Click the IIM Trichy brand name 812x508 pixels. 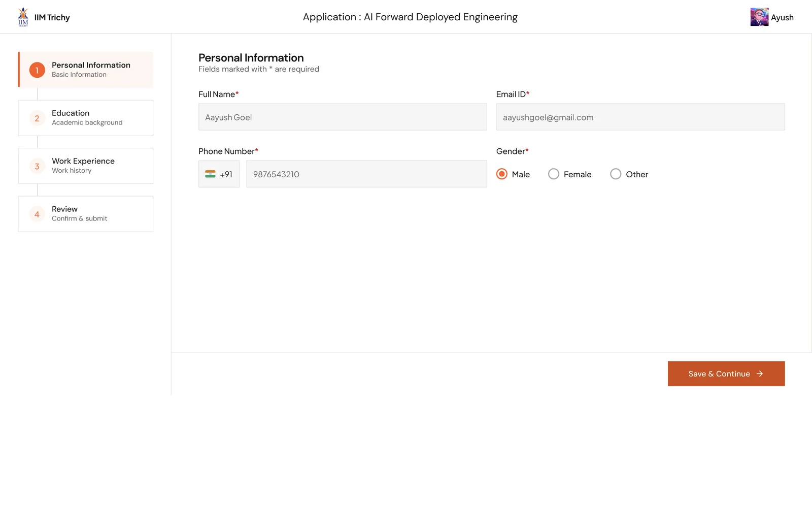point(52,17)
